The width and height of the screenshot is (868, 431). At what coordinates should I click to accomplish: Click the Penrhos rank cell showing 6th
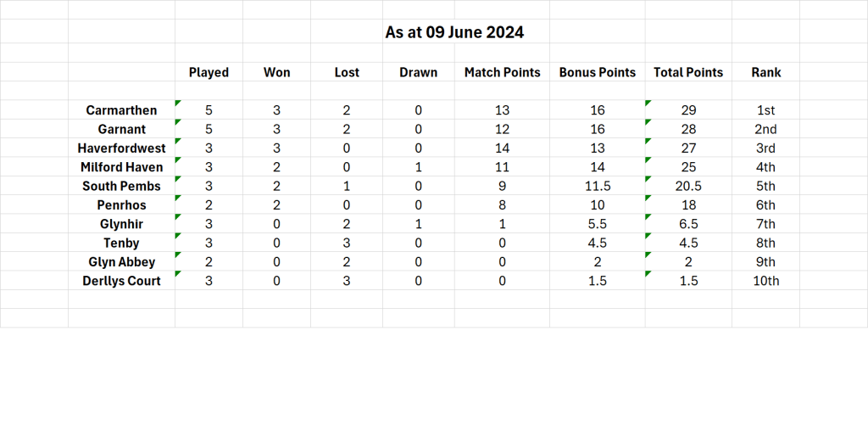pyautogui.click(x=765, y=205)
